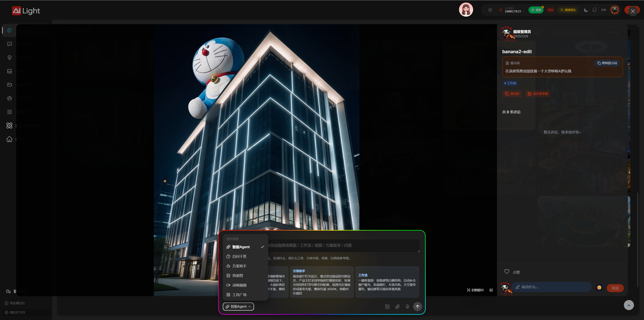The height and width of the screenshot is (320, 644).
Task: Choose 动画视频 from the creation type menu
Action: (245, 285)
